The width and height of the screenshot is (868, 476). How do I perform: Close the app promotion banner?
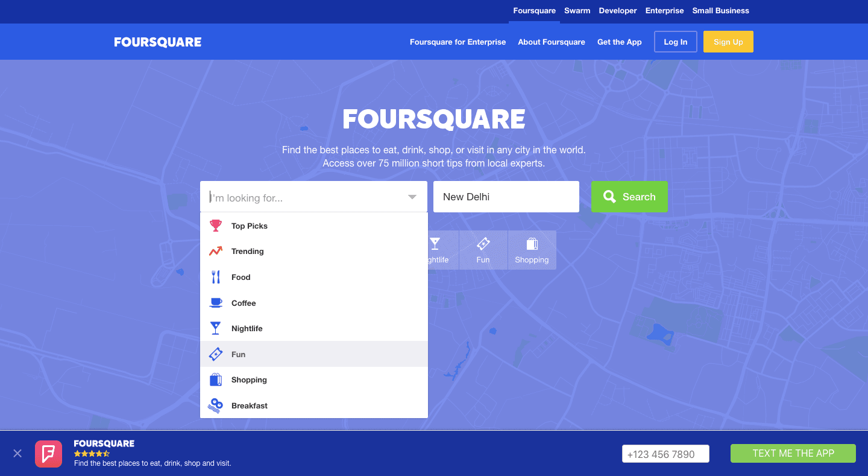[17, 453]
